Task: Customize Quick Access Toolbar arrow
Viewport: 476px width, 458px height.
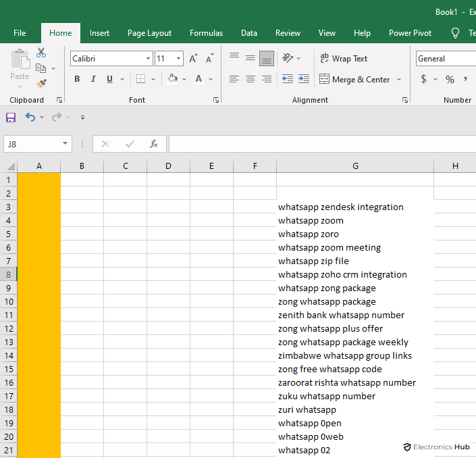Action: 82,118
